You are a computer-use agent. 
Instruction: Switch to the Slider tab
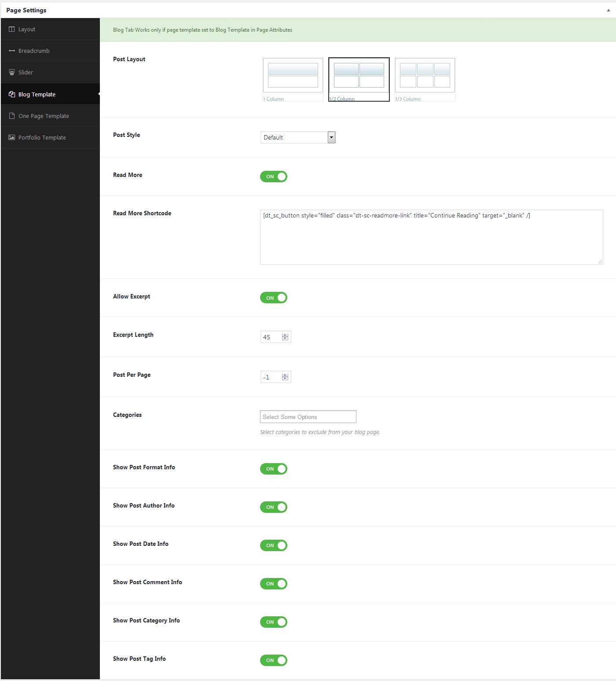[x=50, y=72]
